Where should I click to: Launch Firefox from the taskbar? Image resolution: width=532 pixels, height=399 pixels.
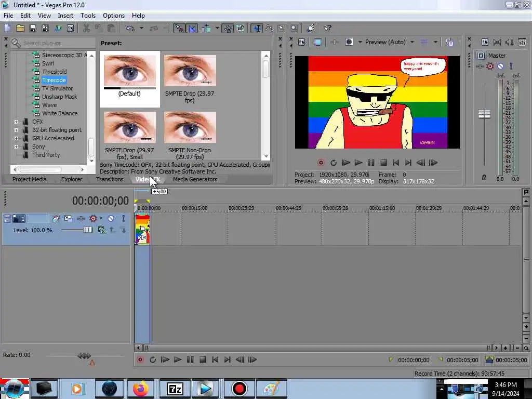coord(140,389)
